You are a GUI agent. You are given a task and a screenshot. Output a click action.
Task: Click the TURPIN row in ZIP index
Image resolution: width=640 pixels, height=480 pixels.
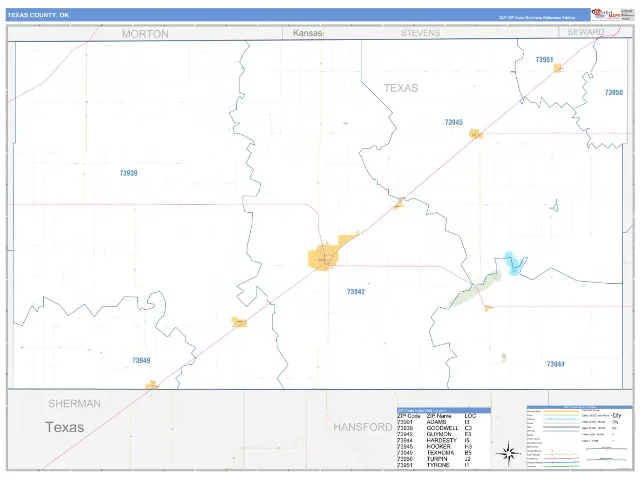tap(444, 459)
